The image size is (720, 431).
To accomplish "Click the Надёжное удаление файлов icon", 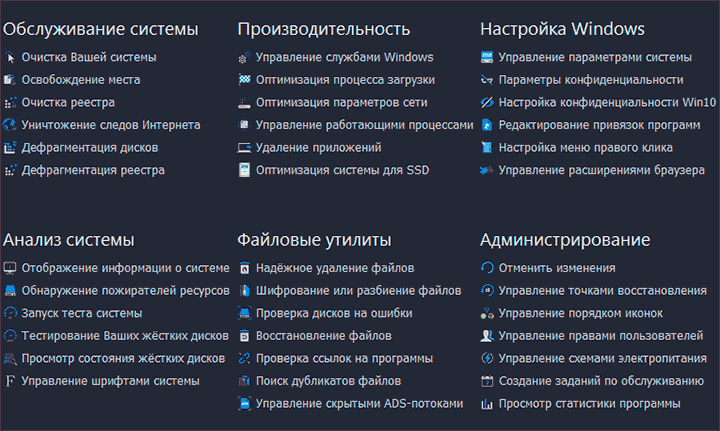I will point(244,268).
